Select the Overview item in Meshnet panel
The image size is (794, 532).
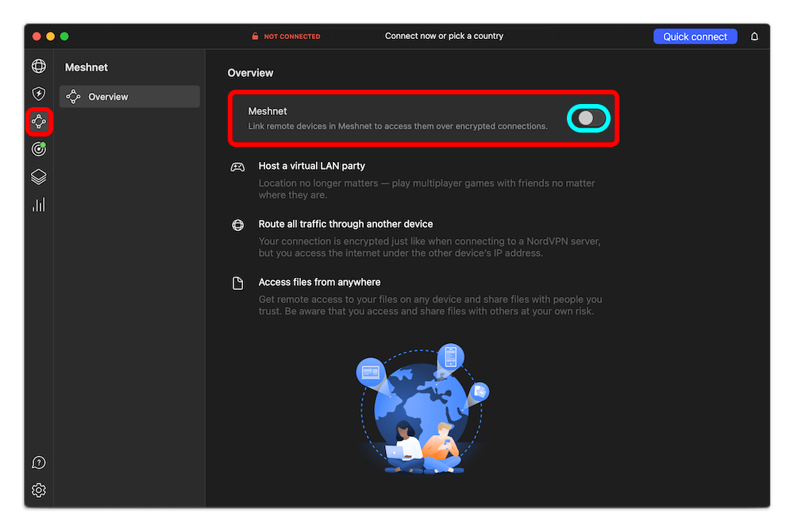click(129, 97)
